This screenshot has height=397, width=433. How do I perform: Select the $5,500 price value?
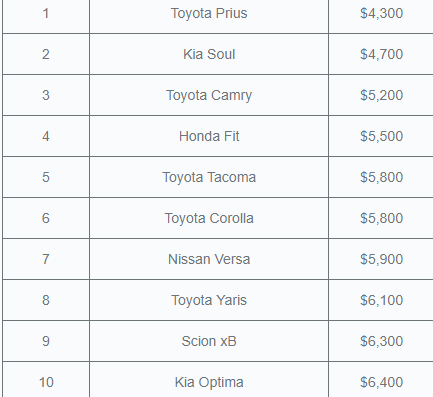point(381,136)
